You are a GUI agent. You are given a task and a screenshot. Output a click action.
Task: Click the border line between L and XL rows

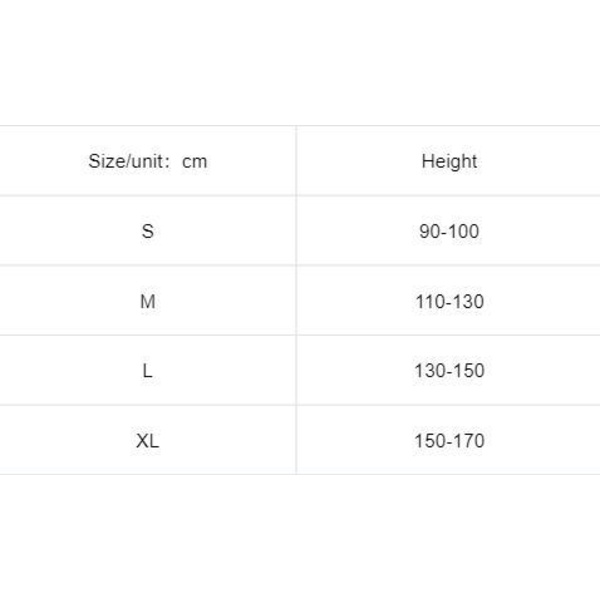click(300, 405)
